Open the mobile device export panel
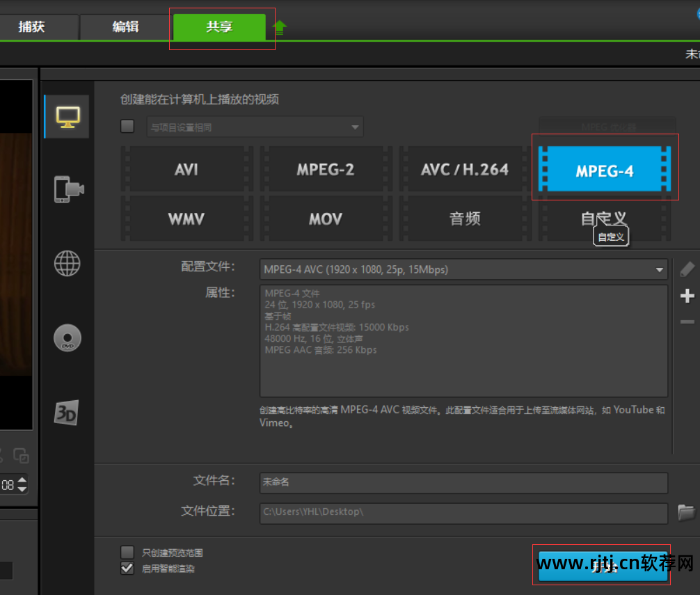This screenshot has height=595, width=700. (x=66, y=189)
